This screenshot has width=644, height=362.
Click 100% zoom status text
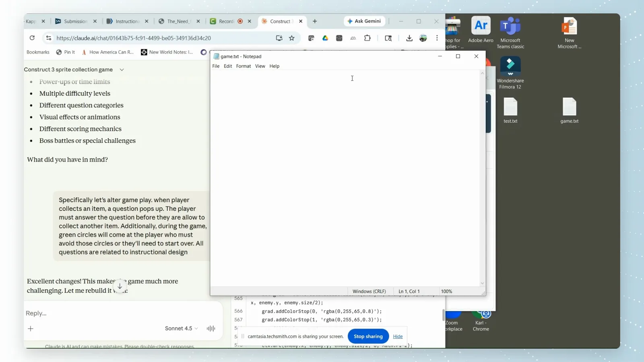tap(446, 291)
